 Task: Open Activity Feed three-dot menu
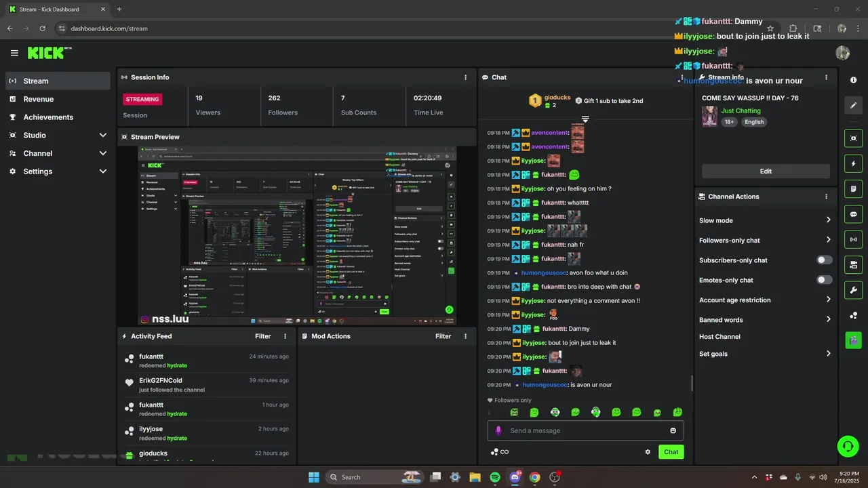285,336
